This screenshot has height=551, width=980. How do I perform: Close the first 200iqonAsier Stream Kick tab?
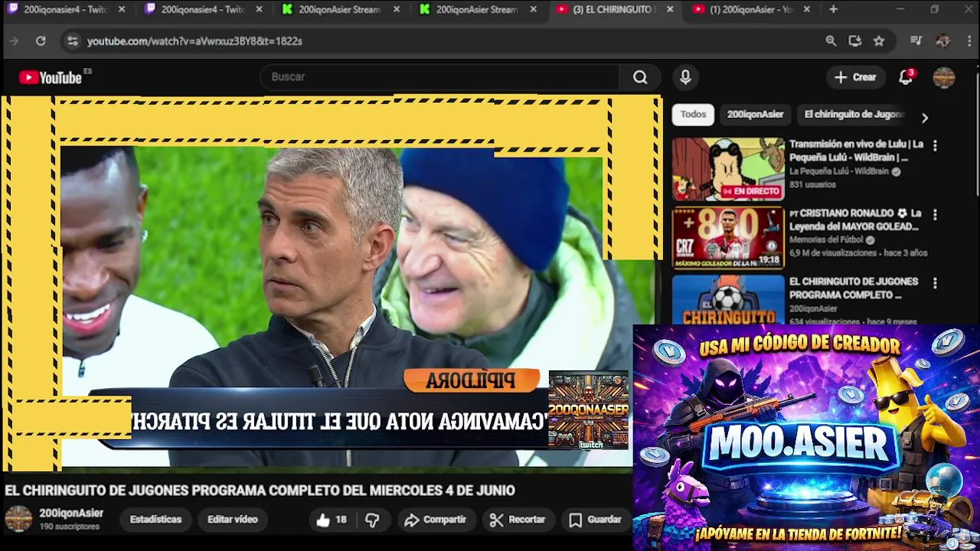click(397, 10)
